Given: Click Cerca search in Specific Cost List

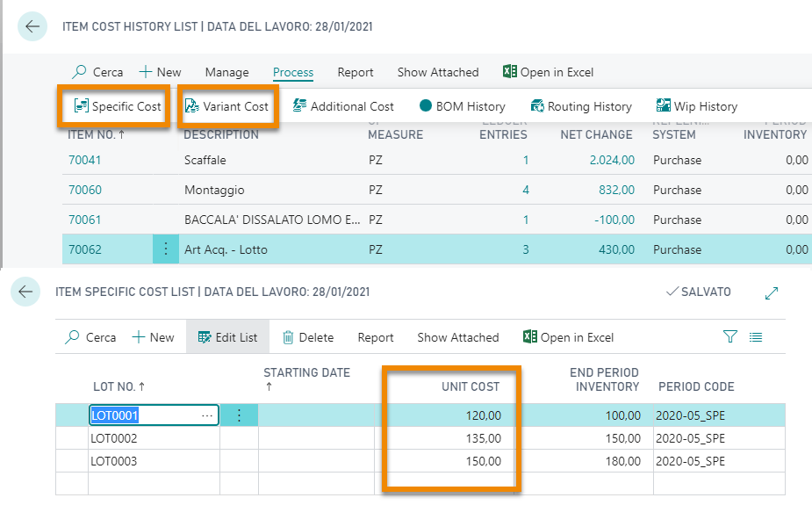Looking at the screenshot, I should click(x=90, y=337).
